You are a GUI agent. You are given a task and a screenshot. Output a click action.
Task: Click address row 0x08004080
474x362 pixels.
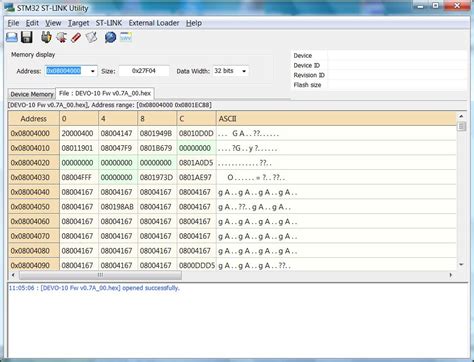(x=34, y=251)
